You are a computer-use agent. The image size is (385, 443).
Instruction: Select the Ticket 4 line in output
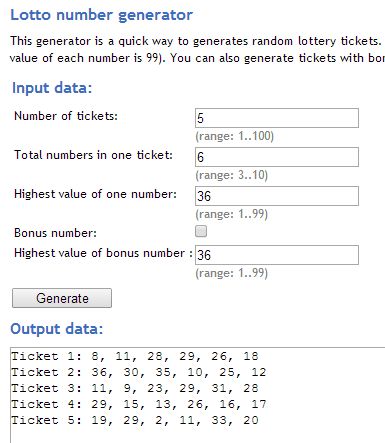point(139,404)
